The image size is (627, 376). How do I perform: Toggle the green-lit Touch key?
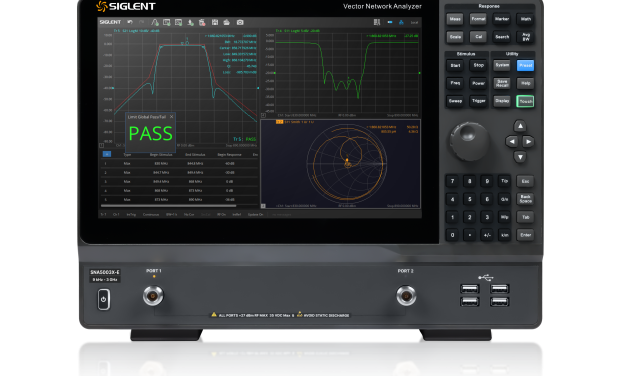[x=525, y=101]
